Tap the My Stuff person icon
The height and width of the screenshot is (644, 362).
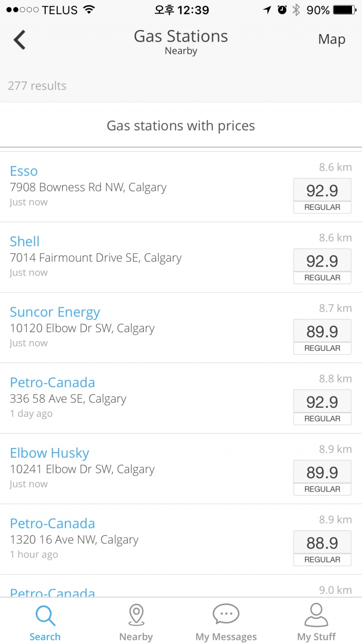click(316, 615)
